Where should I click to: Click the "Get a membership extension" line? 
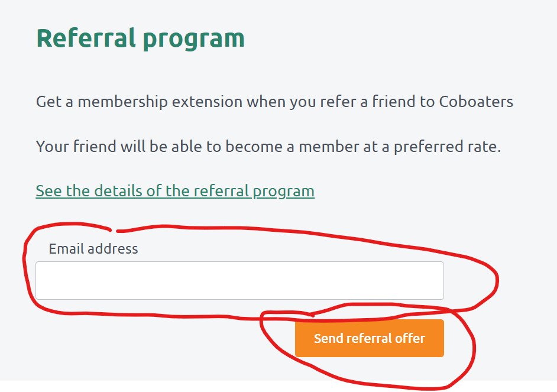click(274, 102)
